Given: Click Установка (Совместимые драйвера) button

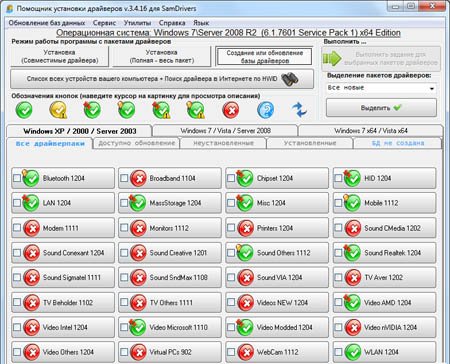Looking at the screenshot, I should pos(60,56).
